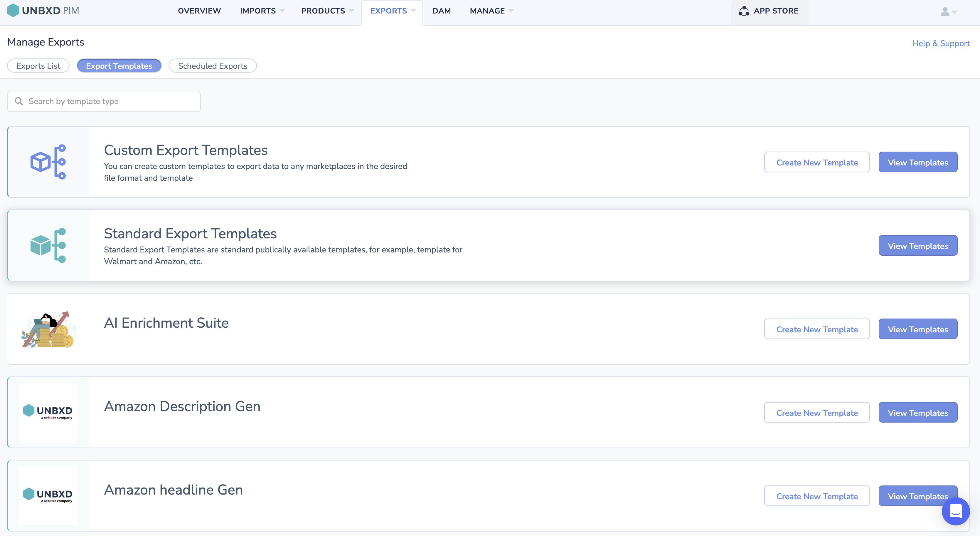
Task: Open the DAM menu item
Action: (441, 11)
